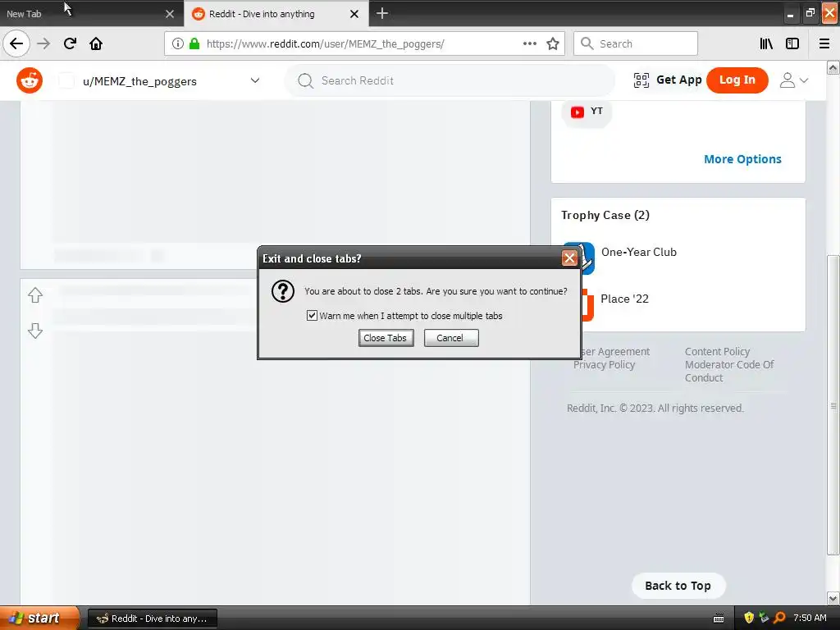This screenshot has width=840, height=630.
Task: Click Back to Top button
Action: pos(678,586)
